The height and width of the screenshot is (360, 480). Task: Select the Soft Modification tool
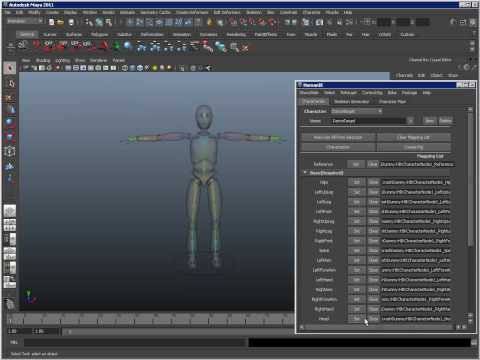(x=10, y=166)
